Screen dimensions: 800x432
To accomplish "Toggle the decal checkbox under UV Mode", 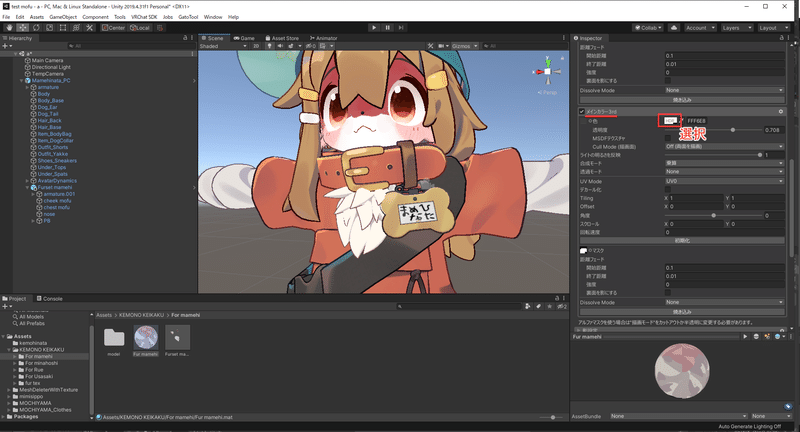I will coord(668,189).
